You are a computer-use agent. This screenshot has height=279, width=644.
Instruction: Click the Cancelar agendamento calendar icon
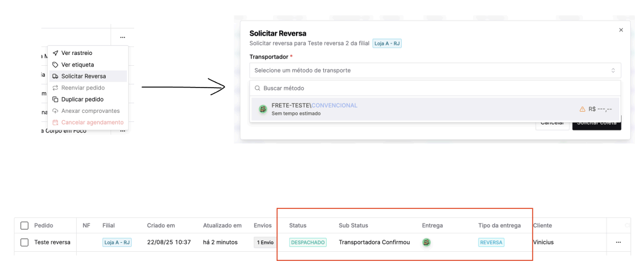(x=56, y=122)
